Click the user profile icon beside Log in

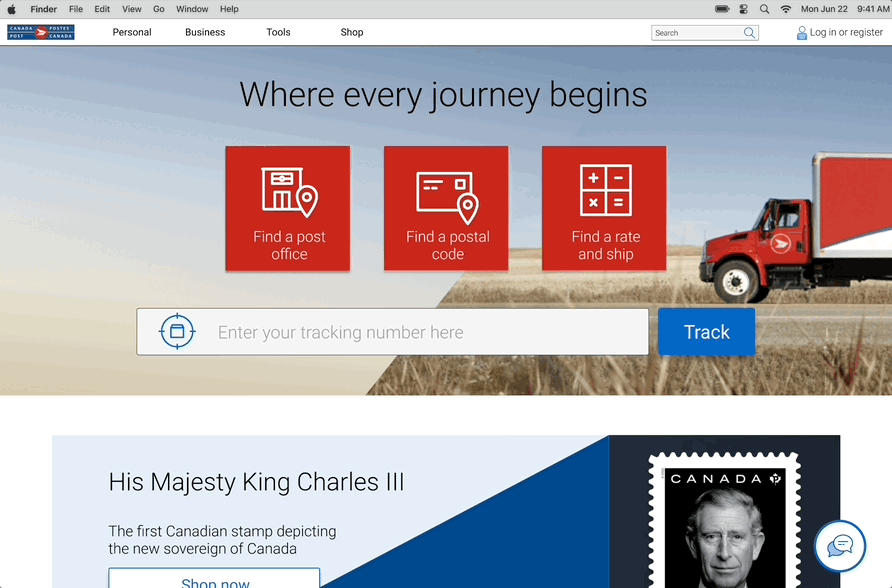[x=802, y=33]
